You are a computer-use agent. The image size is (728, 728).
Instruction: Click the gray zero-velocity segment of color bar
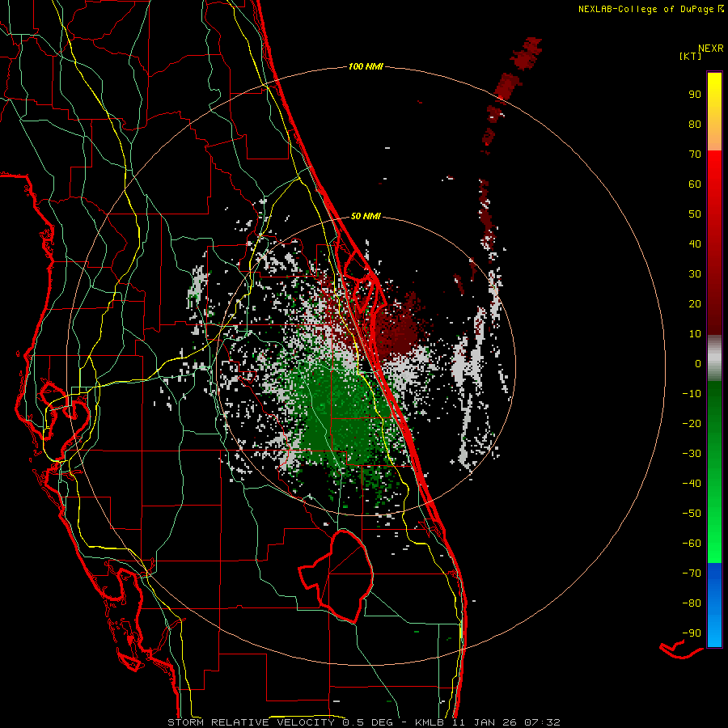pos(714,358)
